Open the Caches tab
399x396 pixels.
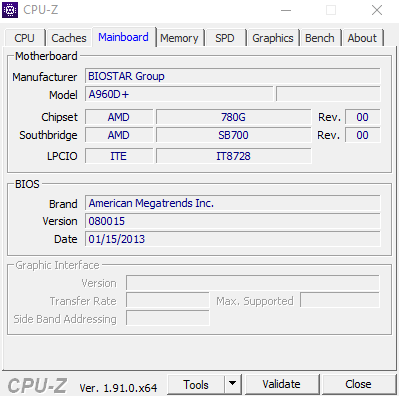pyautogui.click(x=69, y=38)
